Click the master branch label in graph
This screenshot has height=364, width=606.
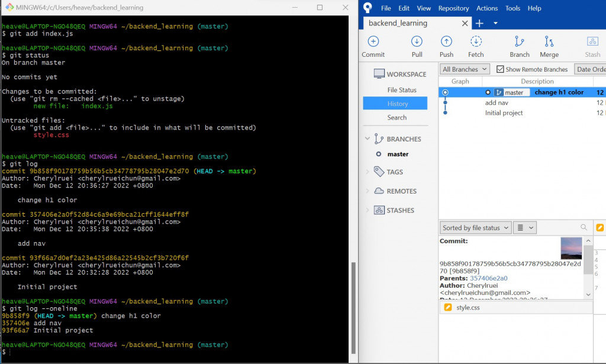click(512, 92)
